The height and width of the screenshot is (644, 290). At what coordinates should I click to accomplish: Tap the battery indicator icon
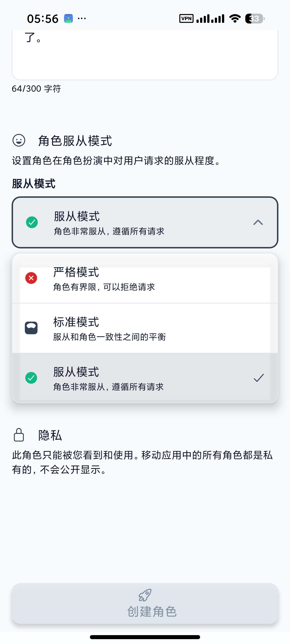(x=255, y=19)
